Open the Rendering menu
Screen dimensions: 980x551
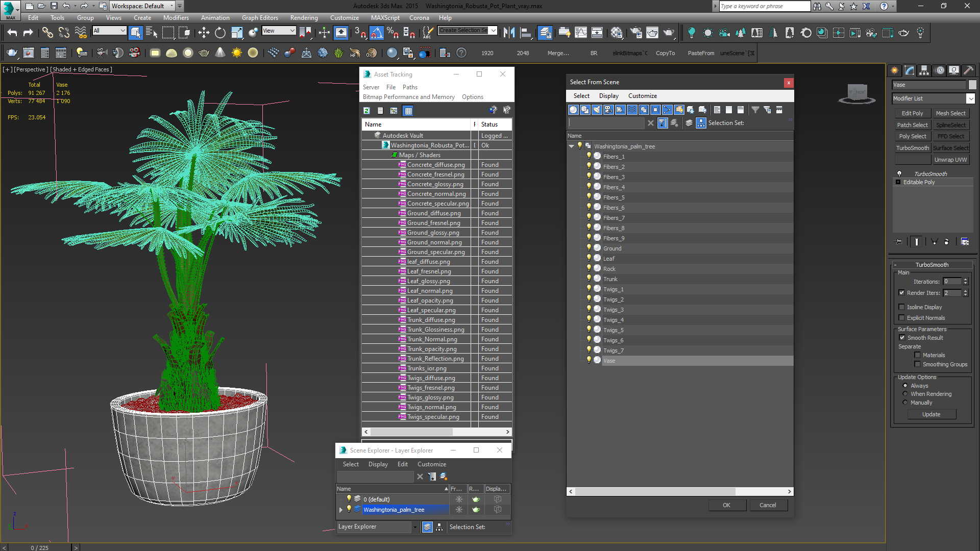point(304,17)
